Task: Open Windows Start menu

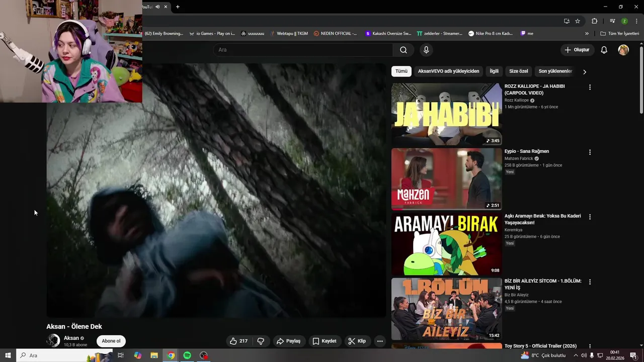Action: click(8, 355)
